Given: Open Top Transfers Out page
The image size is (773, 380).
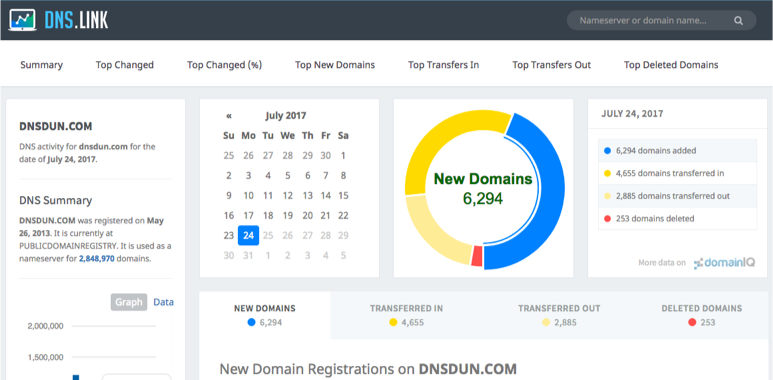Looking at the screenshot, I should (551, 65).
